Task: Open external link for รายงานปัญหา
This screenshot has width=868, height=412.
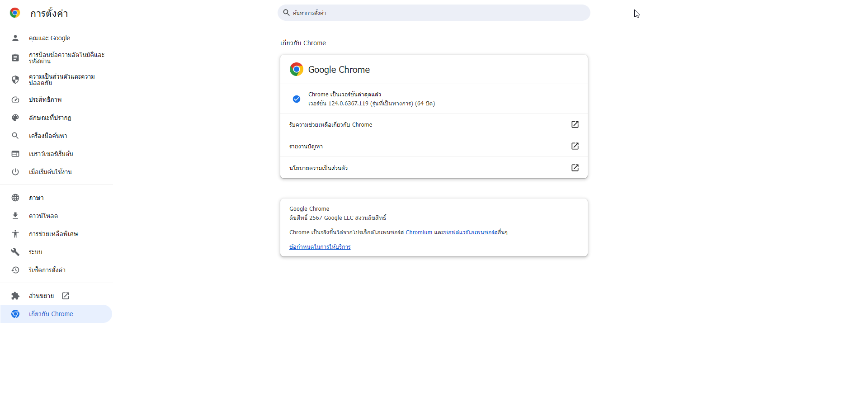Action: click(575, 146)
